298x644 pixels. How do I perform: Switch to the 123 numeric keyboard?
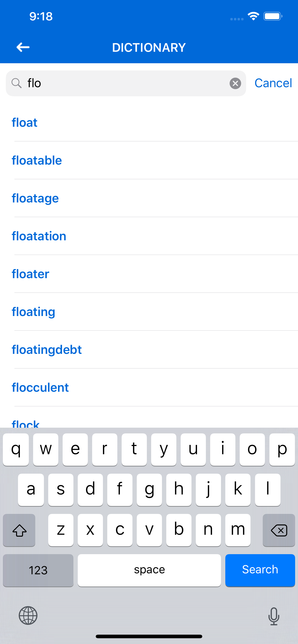(x=38, y=570)
